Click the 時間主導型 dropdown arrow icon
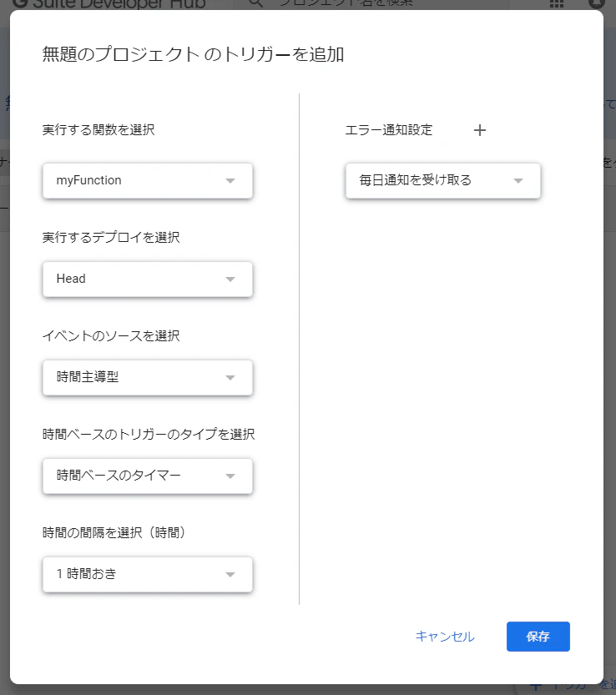Screen dimensions: 616x695 click(230, 378)
